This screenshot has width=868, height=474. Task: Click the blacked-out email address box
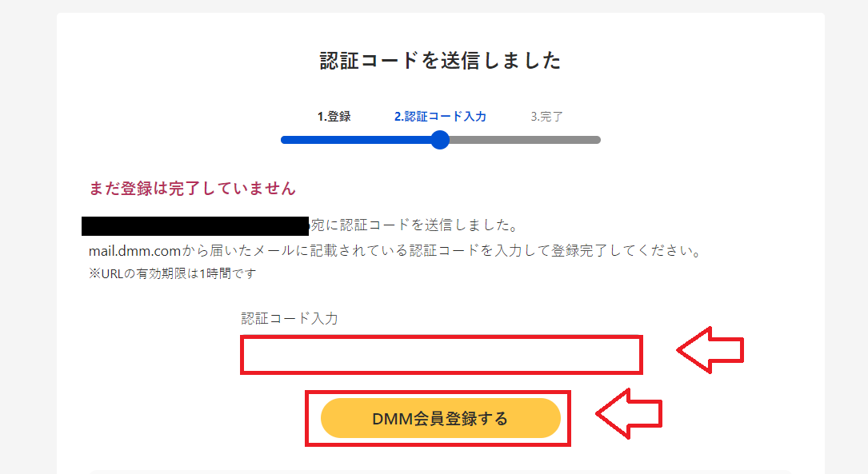coord(195,225)
